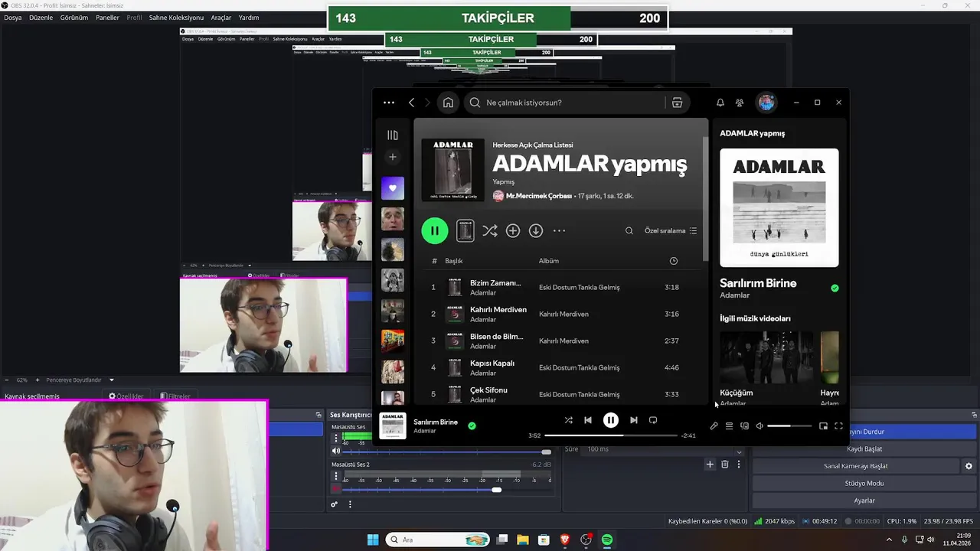Open virtual camera settings gear
980x551 pixels.
pos(969,466)
